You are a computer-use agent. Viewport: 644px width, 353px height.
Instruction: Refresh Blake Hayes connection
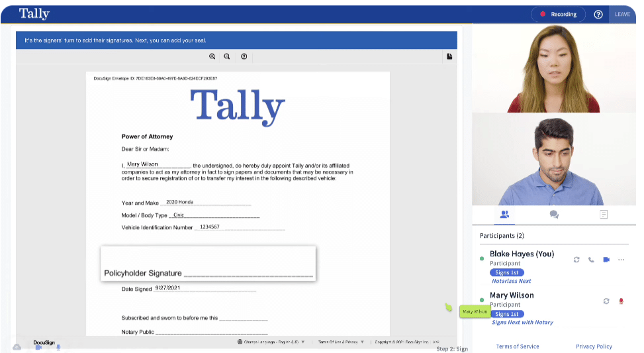[576, 260]
